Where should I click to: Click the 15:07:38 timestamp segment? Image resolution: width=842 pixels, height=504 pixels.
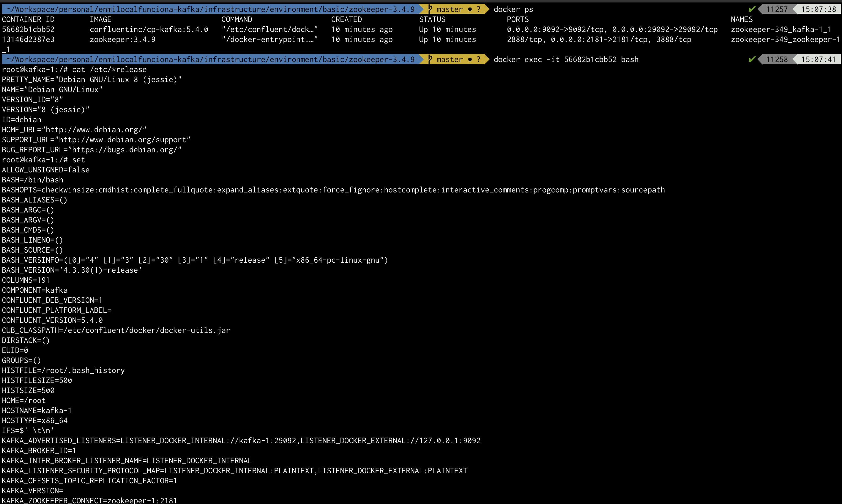(818, 9)
